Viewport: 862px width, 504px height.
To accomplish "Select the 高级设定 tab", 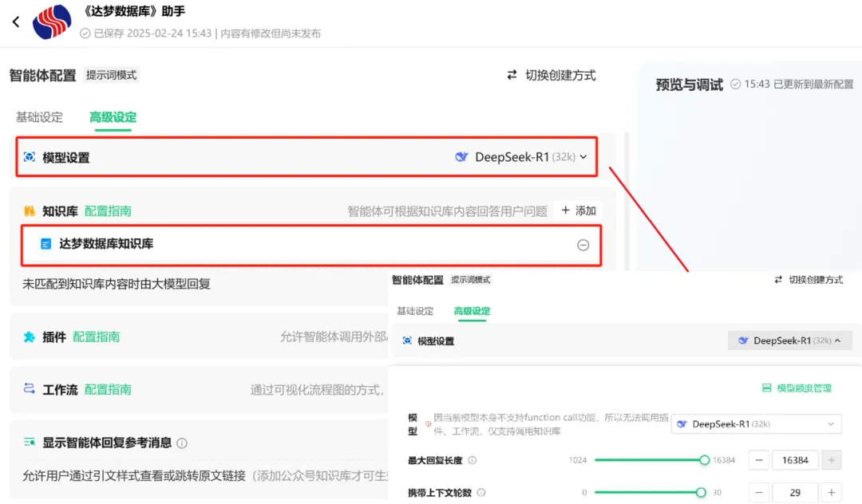I will pyautogui.click(x=113, y=117).
